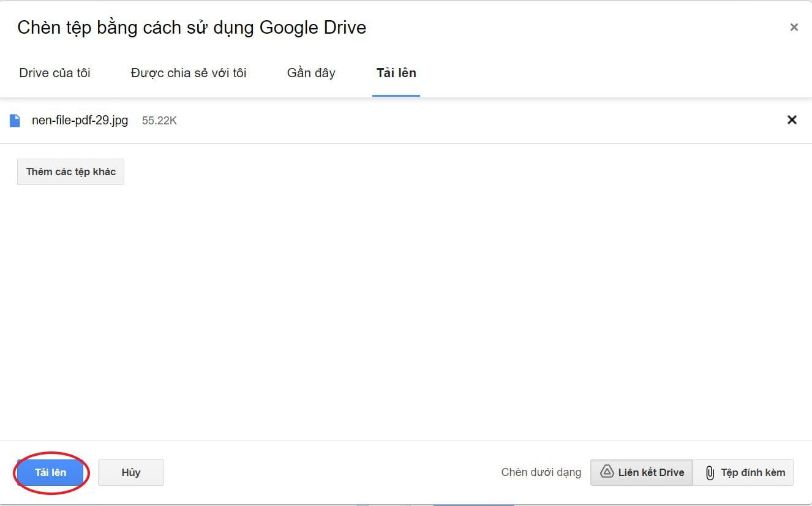Click the blue Tải lên upload button
The width and height of the screenshot is (812, 506).
[51, 472]
